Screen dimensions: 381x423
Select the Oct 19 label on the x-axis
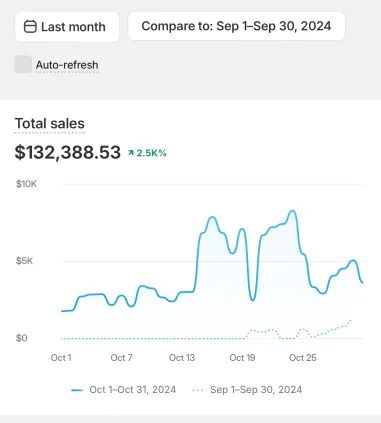(242, 358)
